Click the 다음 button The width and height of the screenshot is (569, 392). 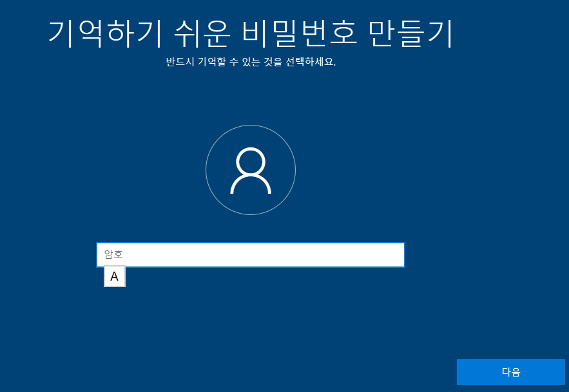[x=510, y=371]
